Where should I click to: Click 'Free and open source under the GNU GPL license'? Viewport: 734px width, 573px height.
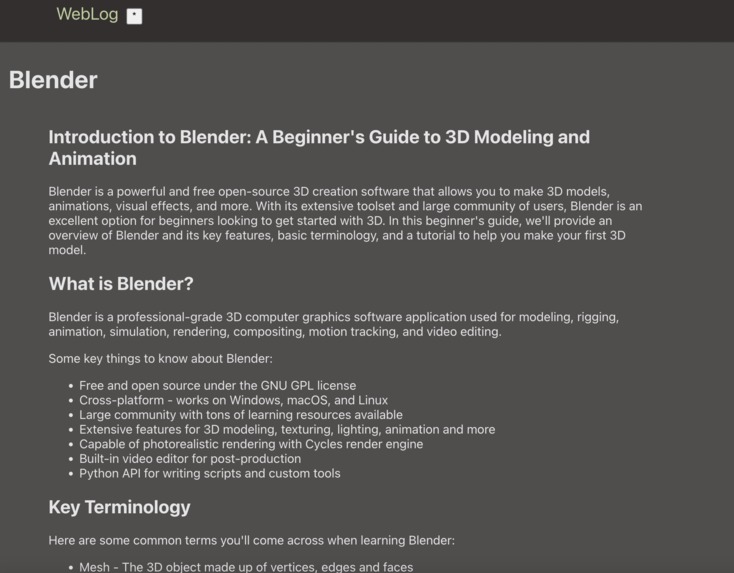(218, 386)
